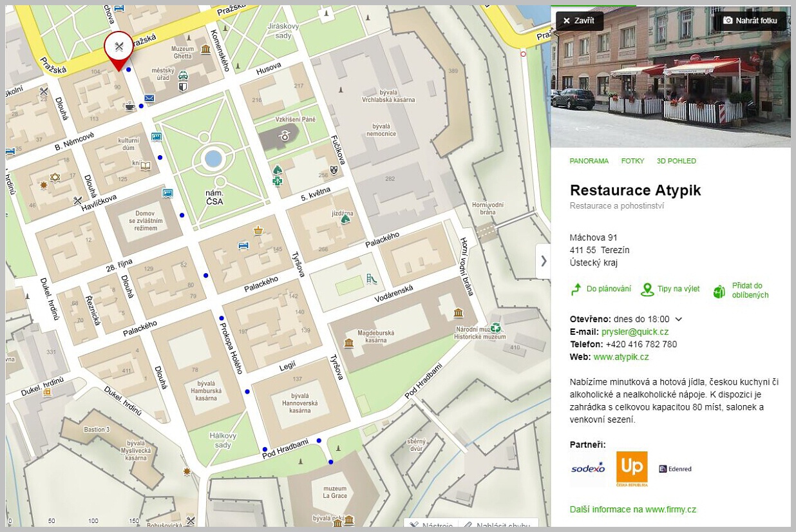The width and height of the screenshot is (796, 532).
Task: Switch to the PANORAMA tab
Action: pyautogui.click(x=589, y=161)
